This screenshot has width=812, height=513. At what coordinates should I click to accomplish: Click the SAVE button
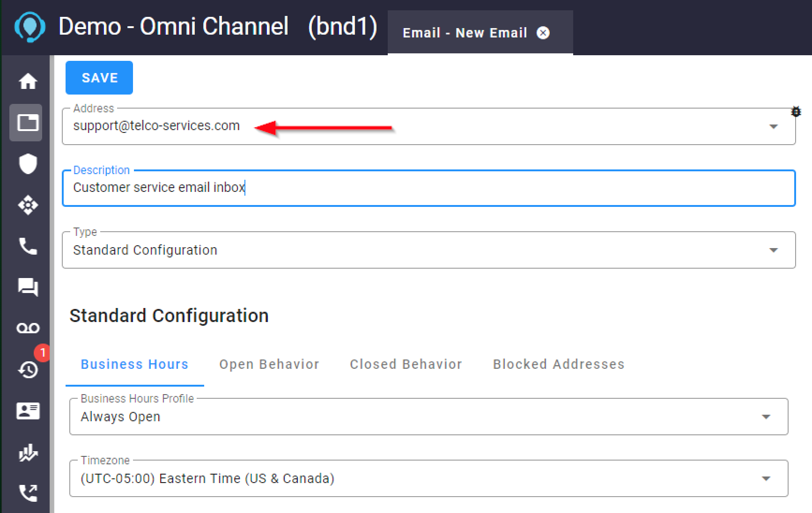(99, 78)
